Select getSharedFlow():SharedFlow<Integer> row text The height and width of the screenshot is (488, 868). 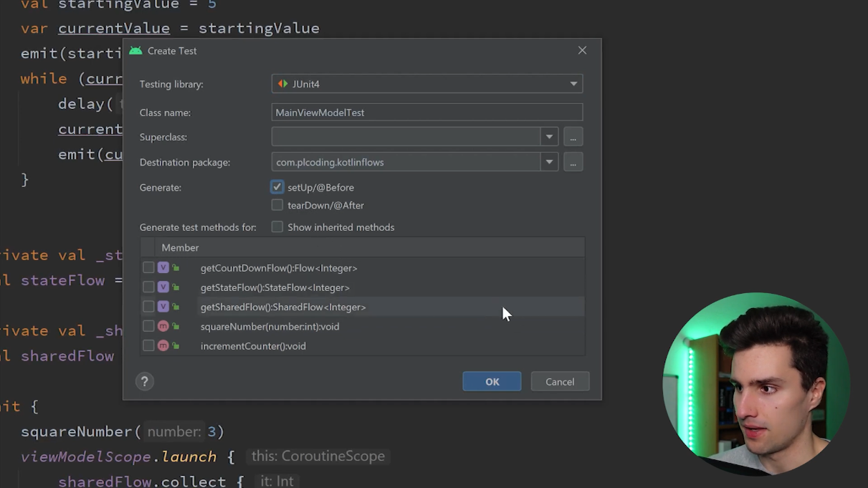(283, 307)
